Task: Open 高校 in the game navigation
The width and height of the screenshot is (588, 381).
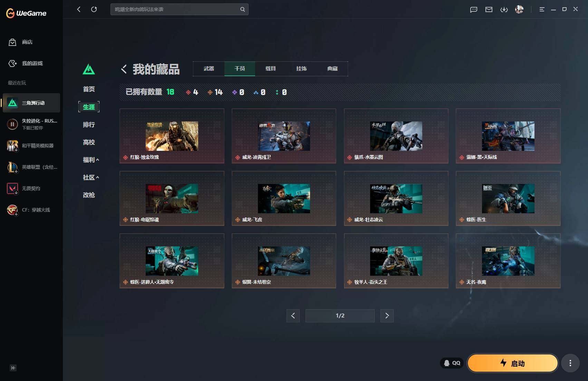Action: (x=89, y=142)
